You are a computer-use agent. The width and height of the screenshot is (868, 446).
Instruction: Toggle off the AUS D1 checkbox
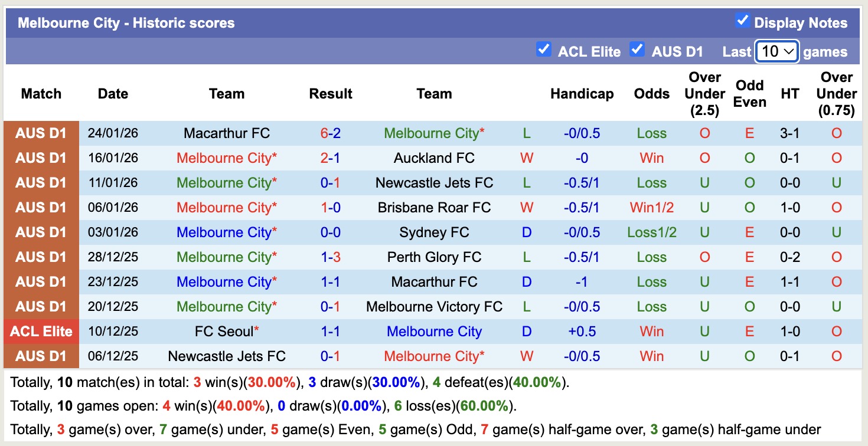[637, 50]
